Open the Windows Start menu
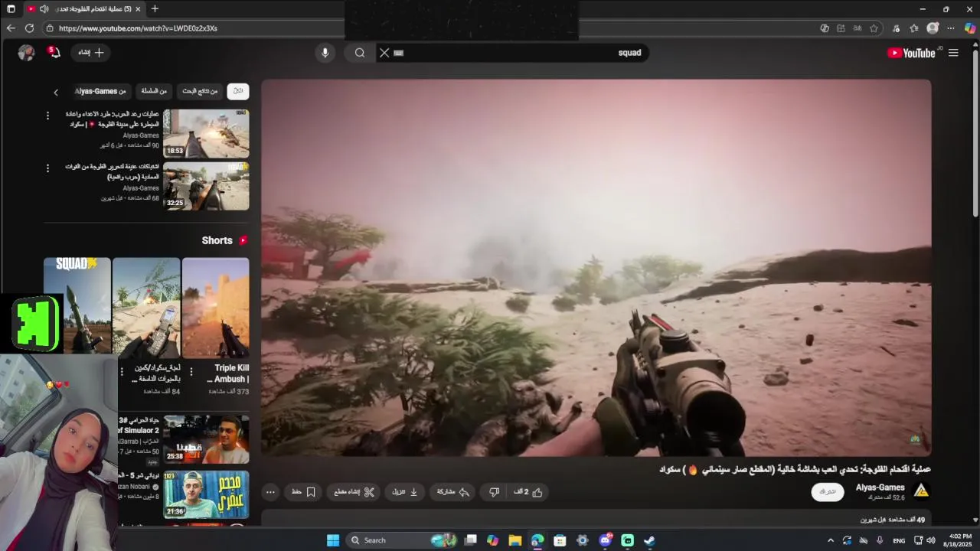 (333, 540)
